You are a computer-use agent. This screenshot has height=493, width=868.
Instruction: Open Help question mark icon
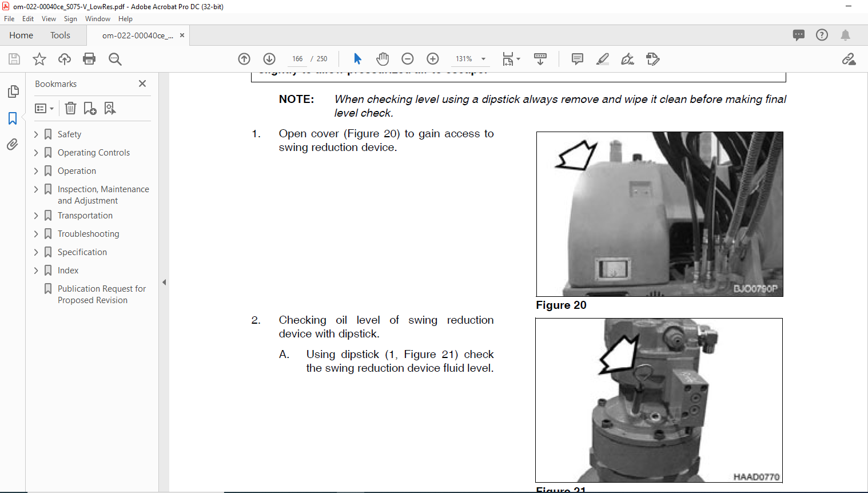822,35
